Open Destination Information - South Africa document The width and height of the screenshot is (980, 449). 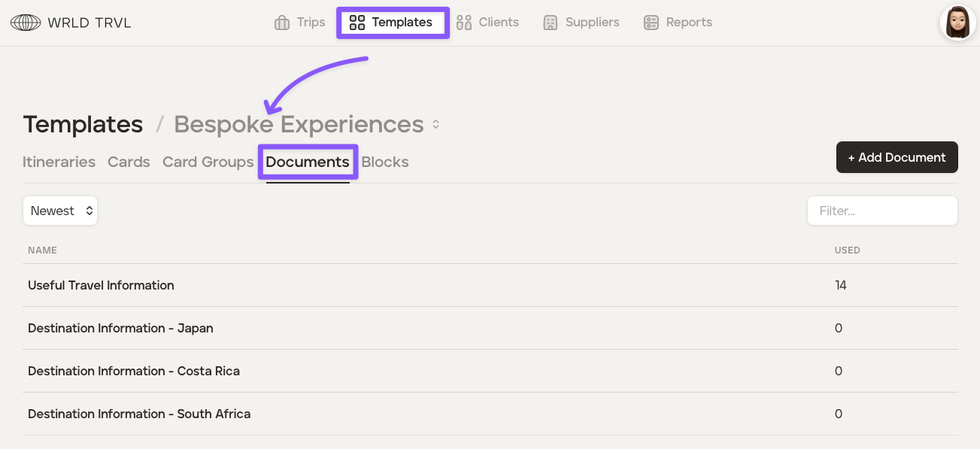[139, 414]
